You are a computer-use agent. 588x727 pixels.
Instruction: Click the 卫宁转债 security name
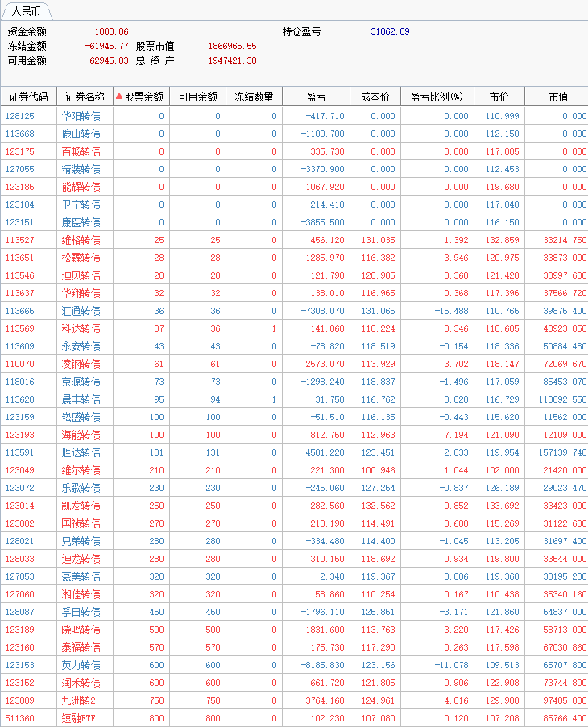tap(81, 204)
